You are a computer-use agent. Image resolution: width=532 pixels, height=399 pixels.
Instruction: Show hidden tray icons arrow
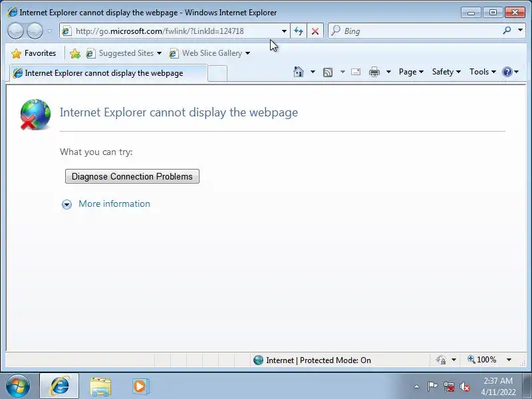(x=417, y=386)
